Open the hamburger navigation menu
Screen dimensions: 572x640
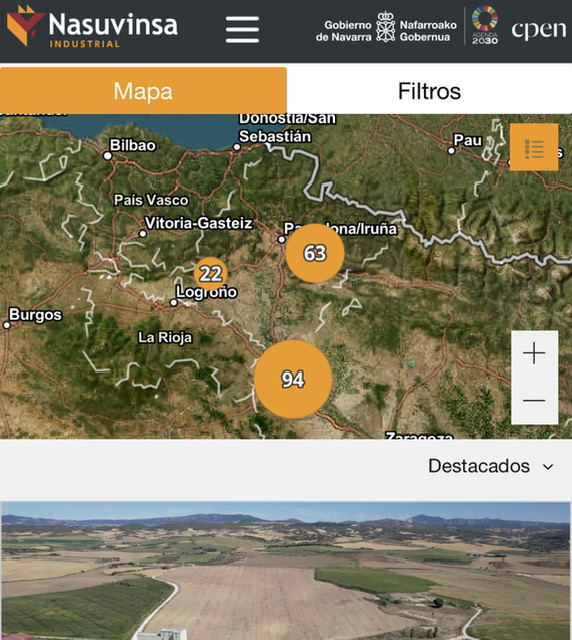point(242,29)
